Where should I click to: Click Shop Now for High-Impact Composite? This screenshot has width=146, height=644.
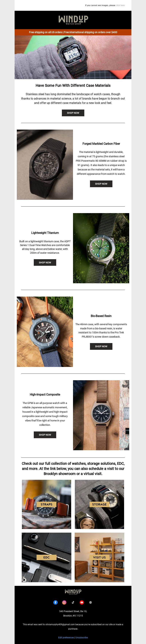tap(45, 435)
